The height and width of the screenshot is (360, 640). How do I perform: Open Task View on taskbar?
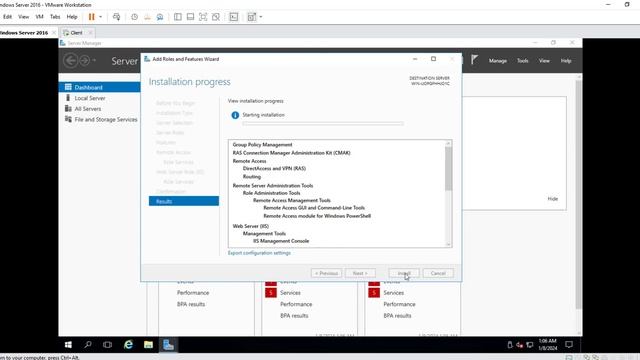[107, 345]
